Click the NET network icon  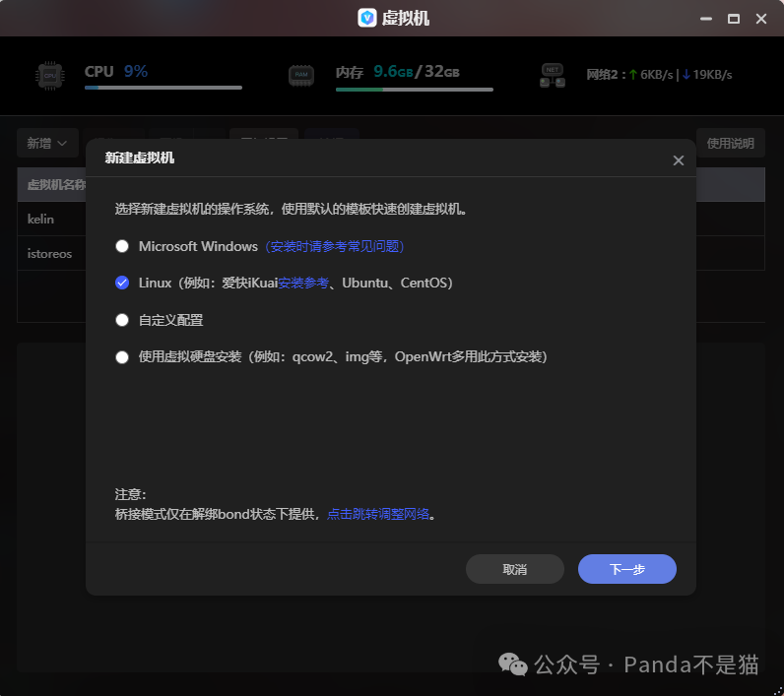coord(553,76)
